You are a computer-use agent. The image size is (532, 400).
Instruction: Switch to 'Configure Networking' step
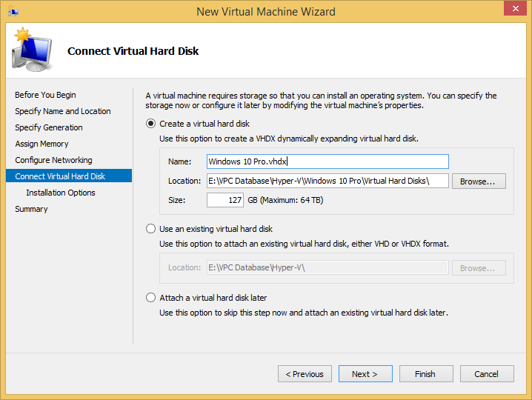pos(53,160)
